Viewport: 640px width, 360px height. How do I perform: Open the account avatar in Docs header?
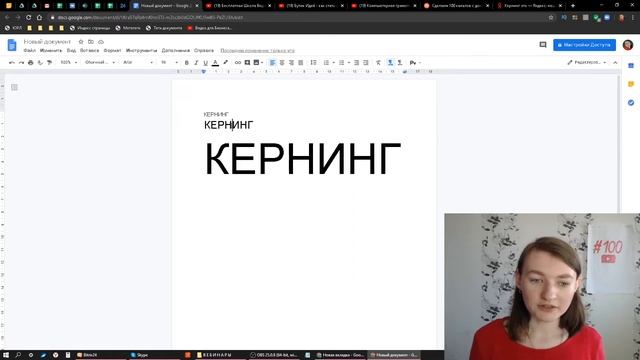[628, 45]
